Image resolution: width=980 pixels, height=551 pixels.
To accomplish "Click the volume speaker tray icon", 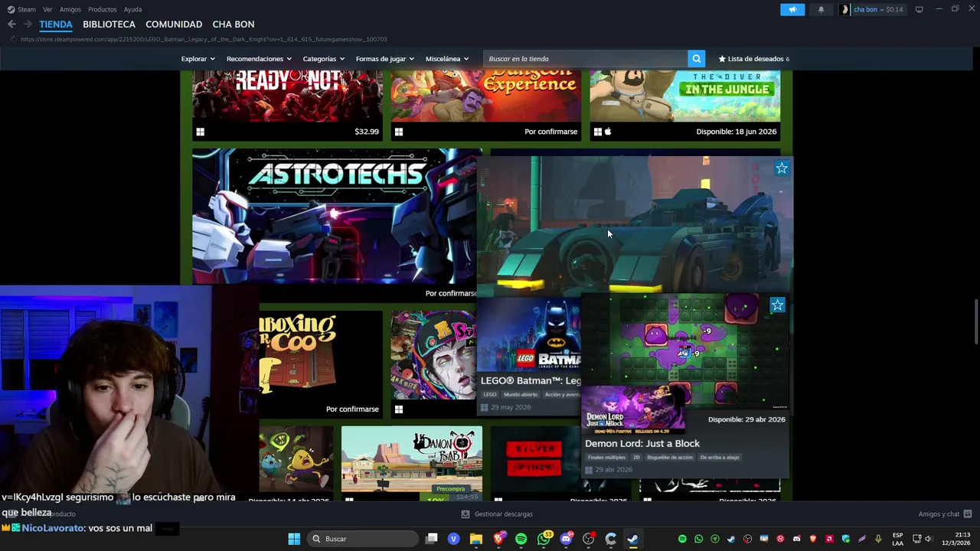I will click(928, 539).
